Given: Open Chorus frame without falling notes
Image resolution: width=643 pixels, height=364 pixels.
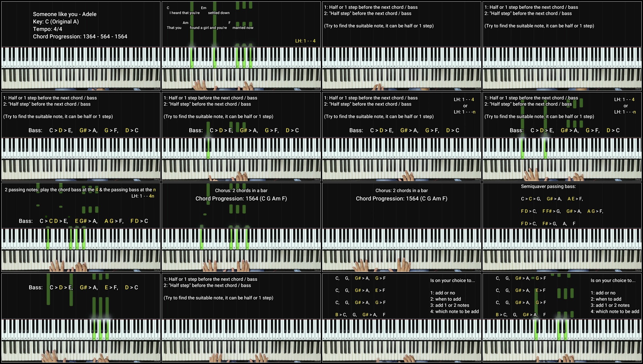Looking at the screenshot, I should pos(402,227).
